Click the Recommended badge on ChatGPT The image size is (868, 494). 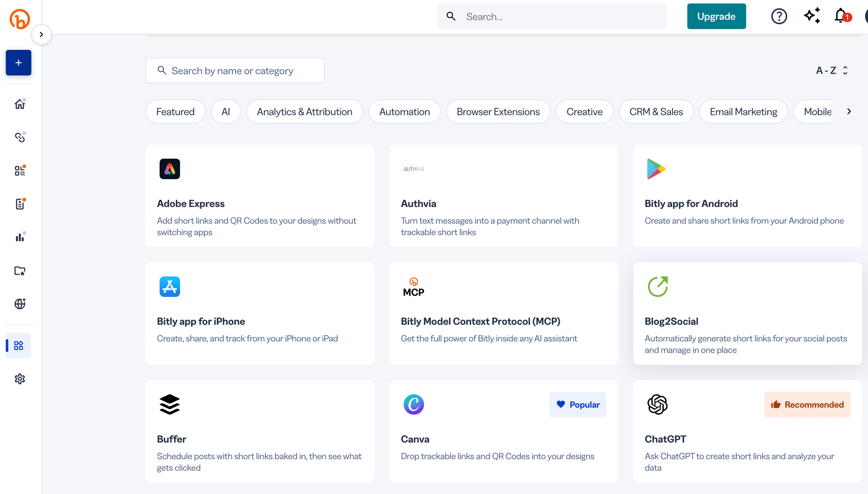pyautogui.click(x=807, y=404)
